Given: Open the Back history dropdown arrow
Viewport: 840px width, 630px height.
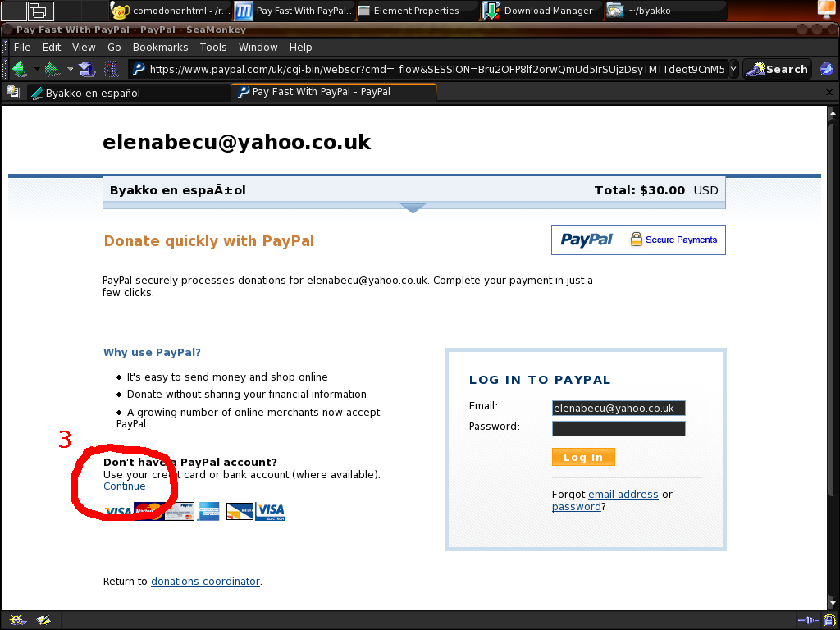Looking at the screenshot, I should [36, 69].
